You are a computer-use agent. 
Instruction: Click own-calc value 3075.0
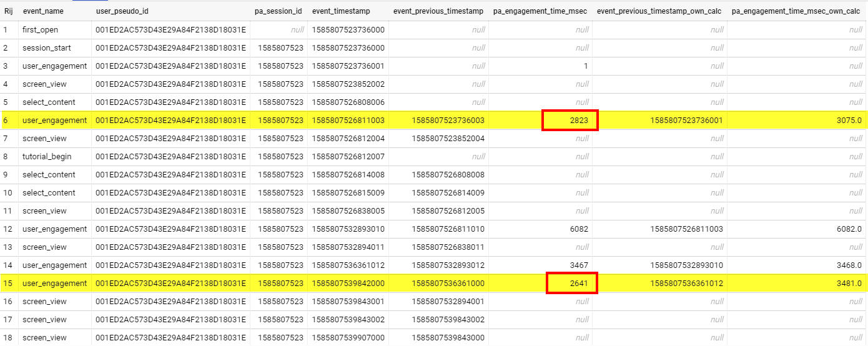coord(849,121)
